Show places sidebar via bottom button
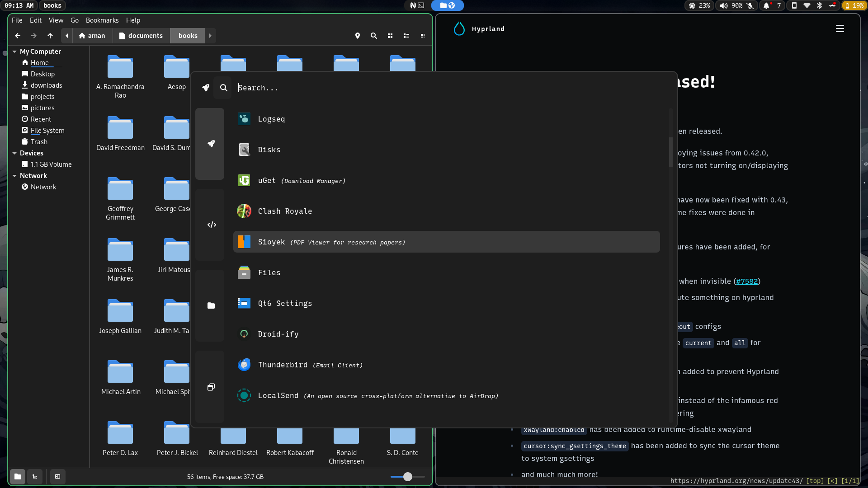 tap(17, 476)
